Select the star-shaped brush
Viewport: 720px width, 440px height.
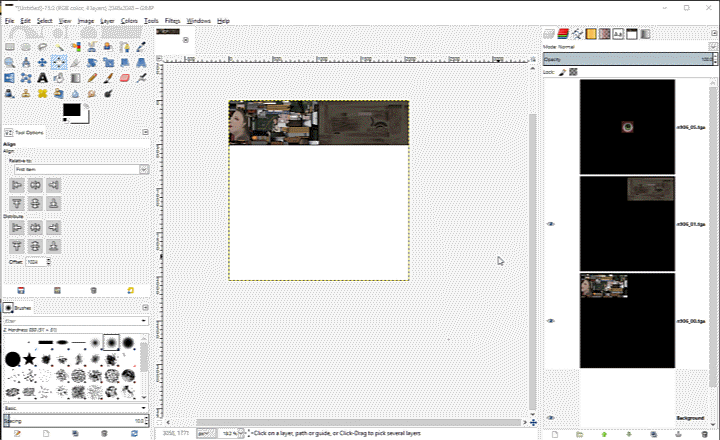pos(29,358)
